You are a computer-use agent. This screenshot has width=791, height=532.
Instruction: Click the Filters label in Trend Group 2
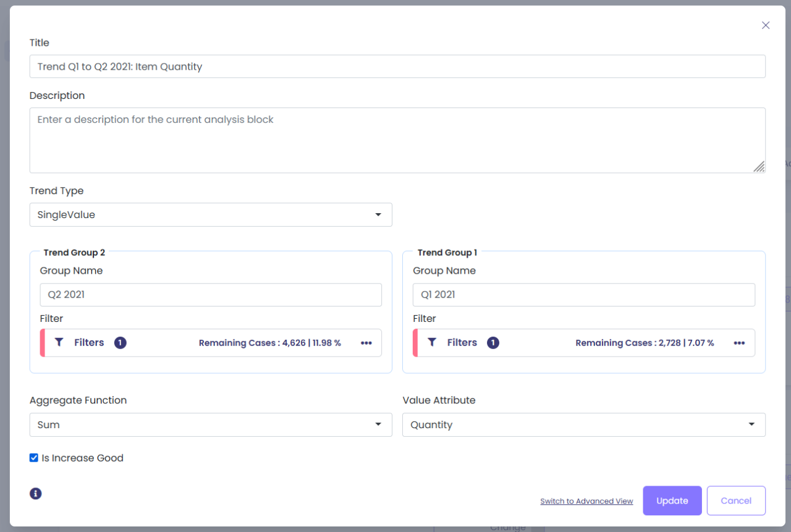pos(89,342)
